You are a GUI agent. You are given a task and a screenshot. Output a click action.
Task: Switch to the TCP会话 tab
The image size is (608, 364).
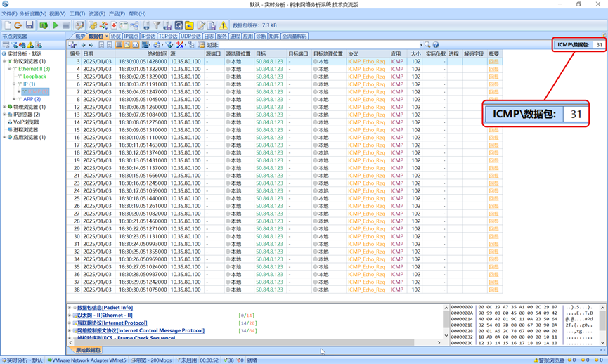[168, 37]
